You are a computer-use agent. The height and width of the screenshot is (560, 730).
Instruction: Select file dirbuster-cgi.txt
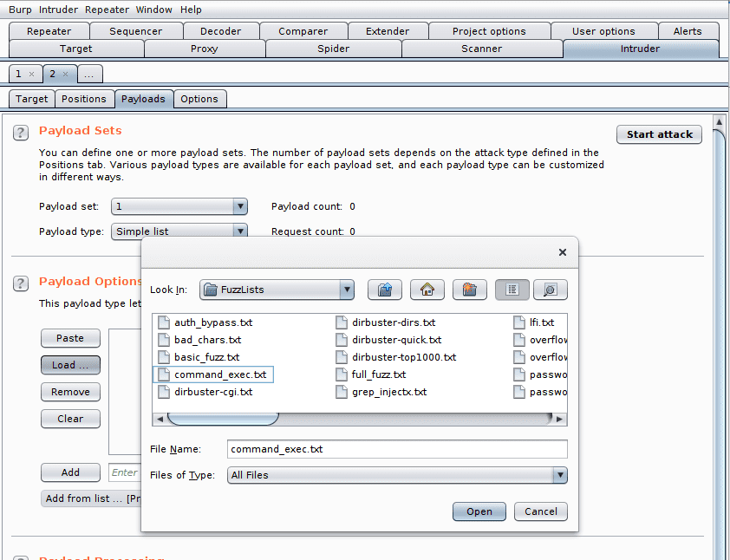pos(205,392)
